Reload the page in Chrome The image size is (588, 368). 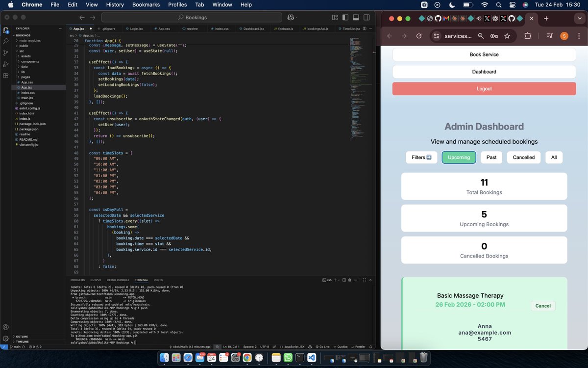coord(419,36)
